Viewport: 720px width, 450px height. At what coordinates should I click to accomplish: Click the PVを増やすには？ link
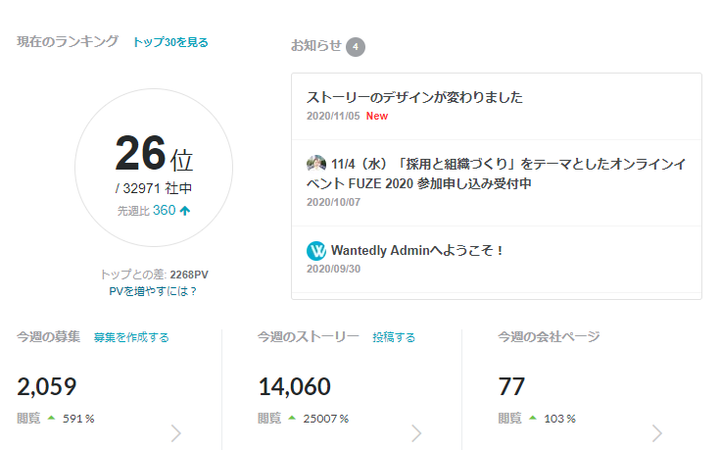[x=153, y=291]
